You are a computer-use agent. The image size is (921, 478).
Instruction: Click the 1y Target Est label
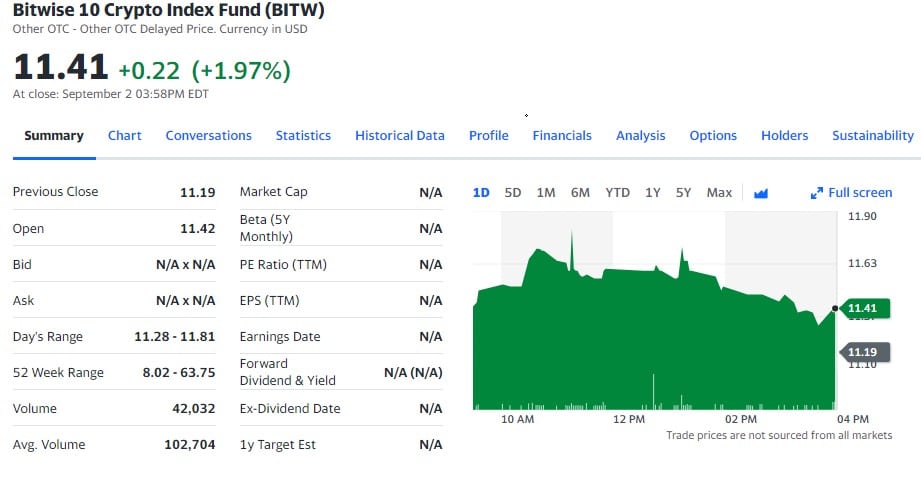coord(278,445)
